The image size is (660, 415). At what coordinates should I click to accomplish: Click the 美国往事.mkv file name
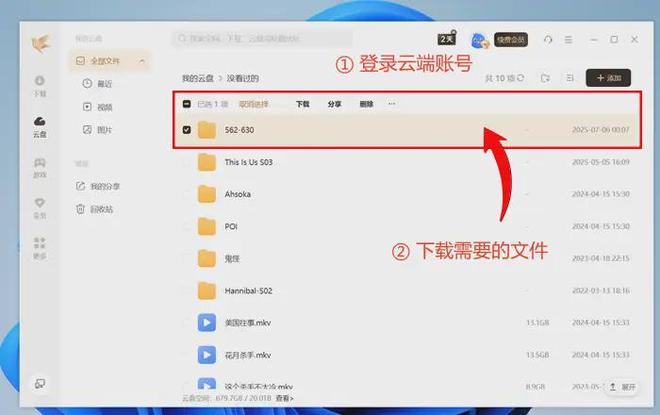pos(248,323)
